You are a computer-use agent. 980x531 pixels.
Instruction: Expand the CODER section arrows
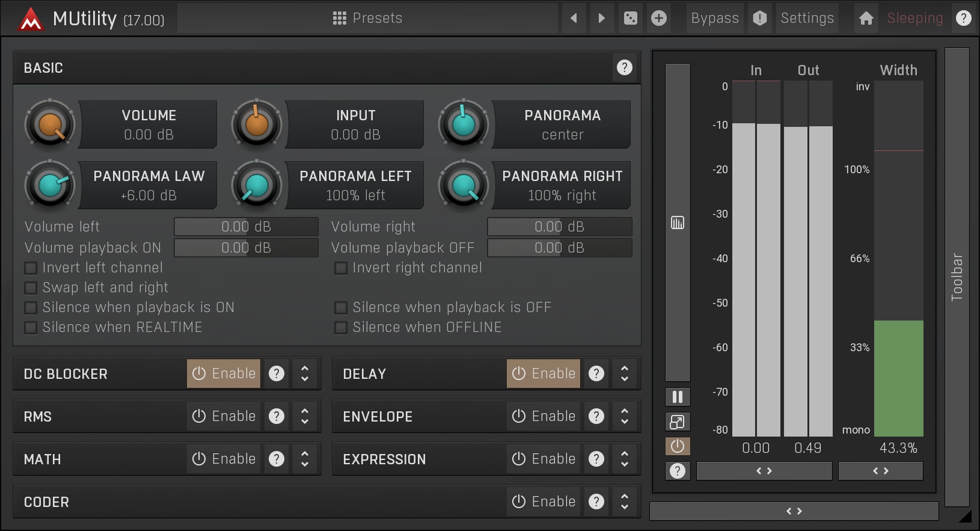(625, 502)
